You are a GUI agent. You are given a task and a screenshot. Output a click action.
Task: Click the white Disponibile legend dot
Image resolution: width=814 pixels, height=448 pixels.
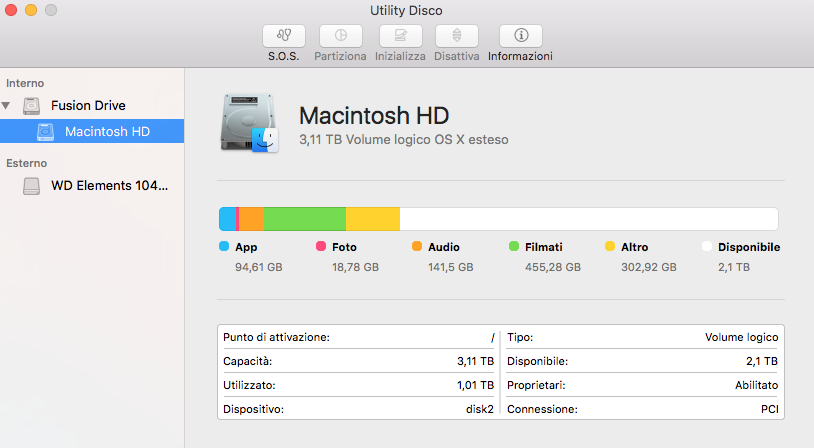(x=707, y=246)
